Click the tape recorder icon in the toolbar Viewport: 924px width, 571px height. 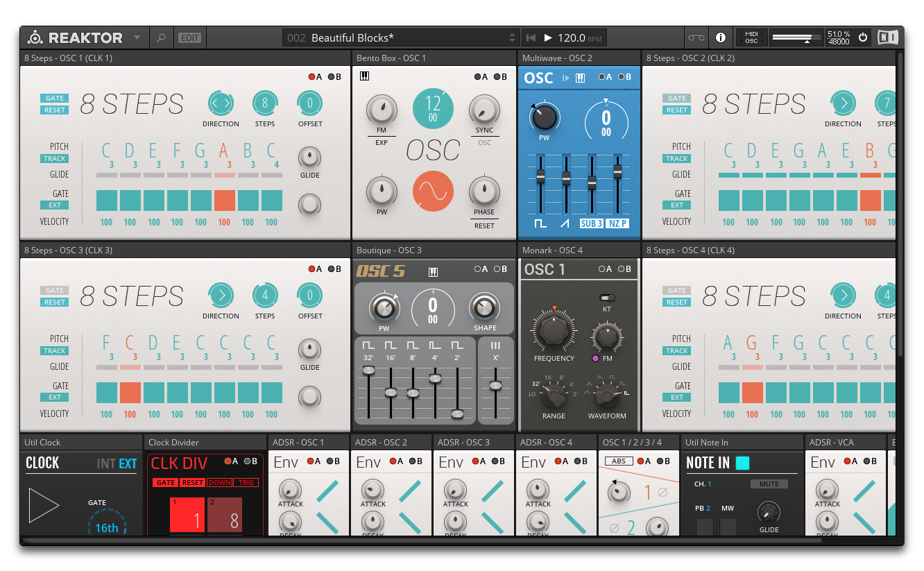pyautogui.click(x=696, y=37)
